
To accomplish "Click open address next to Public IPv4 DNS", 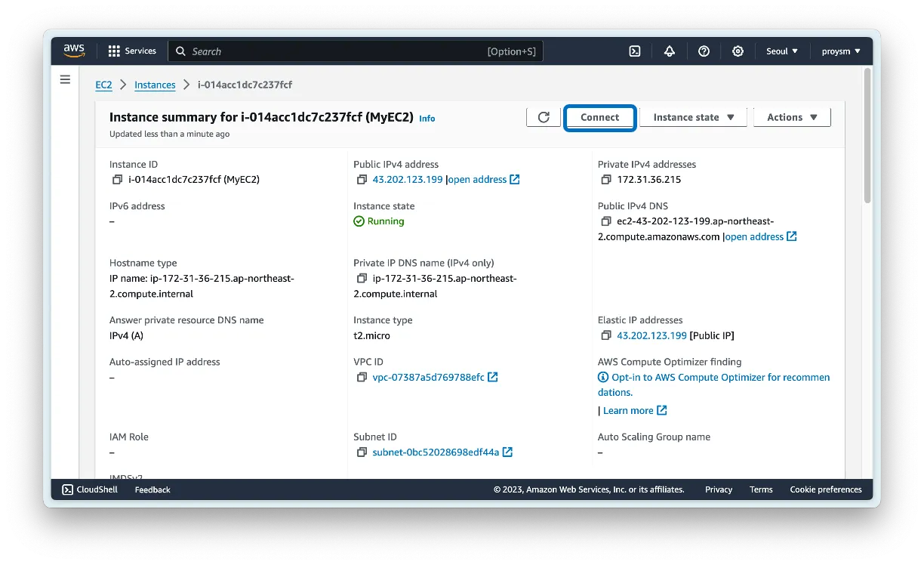I will tap(761, 236).
